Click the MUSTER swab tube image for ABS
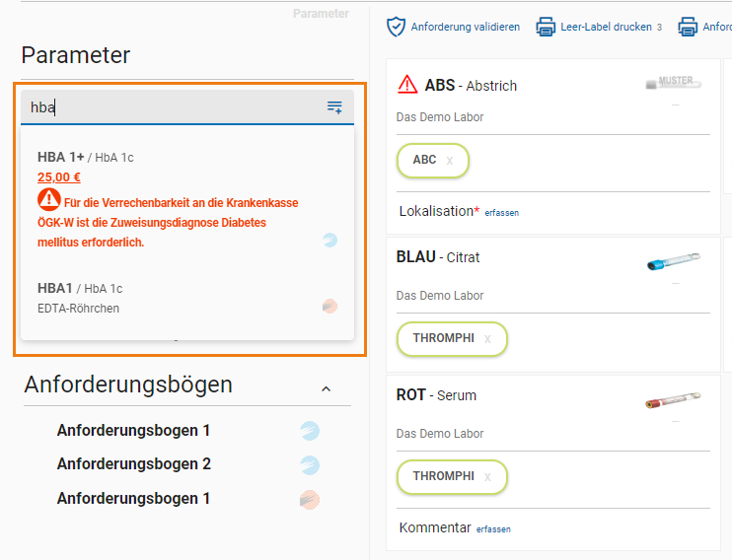Screen dimensions: 732x560 click(x=673, y=83)
